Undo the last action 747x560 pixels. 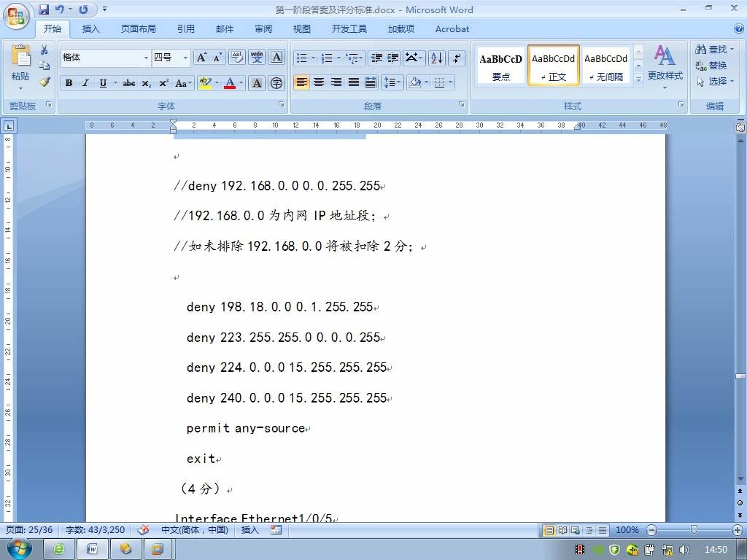coord(60,9)
